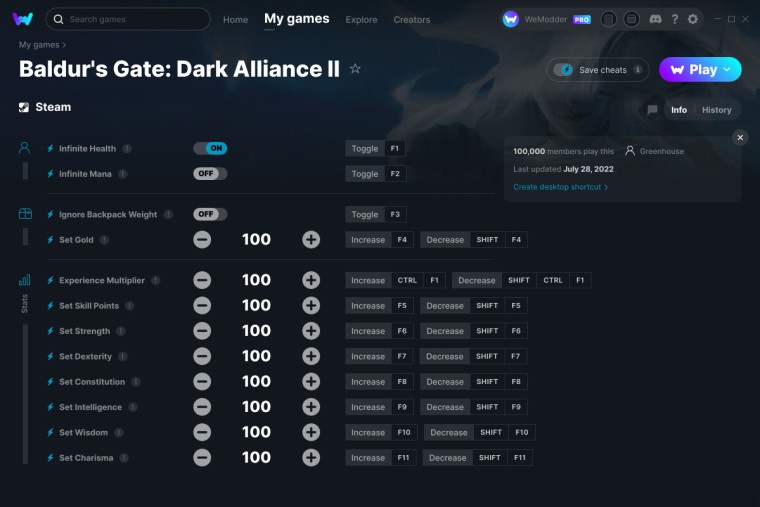Viewport: 760px width, 507px height.
Task: Turn off Infinite Health toggle
Action: pos(210,148)
